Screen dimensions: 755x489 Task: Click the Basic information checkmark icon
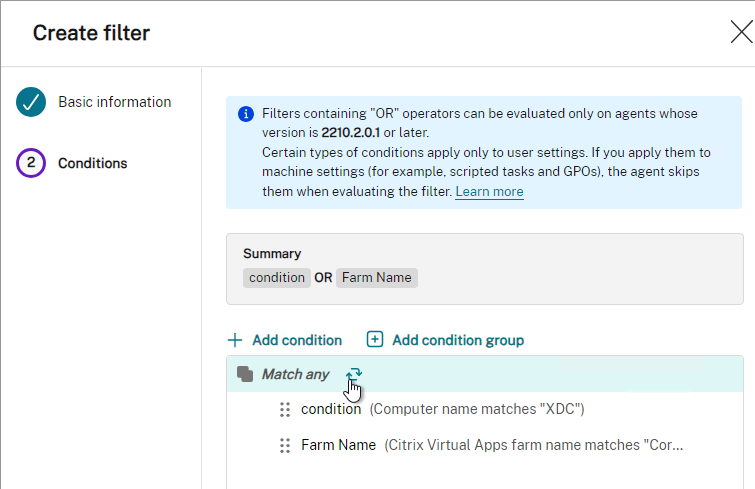[x=31, y=102]
